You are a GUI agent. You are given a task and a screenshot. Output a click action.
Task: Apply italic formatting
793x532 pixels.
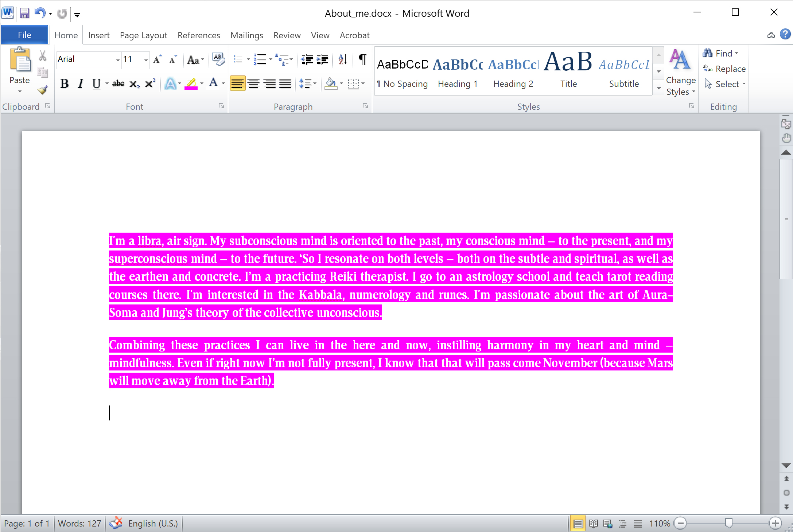(x=80, y=84)
